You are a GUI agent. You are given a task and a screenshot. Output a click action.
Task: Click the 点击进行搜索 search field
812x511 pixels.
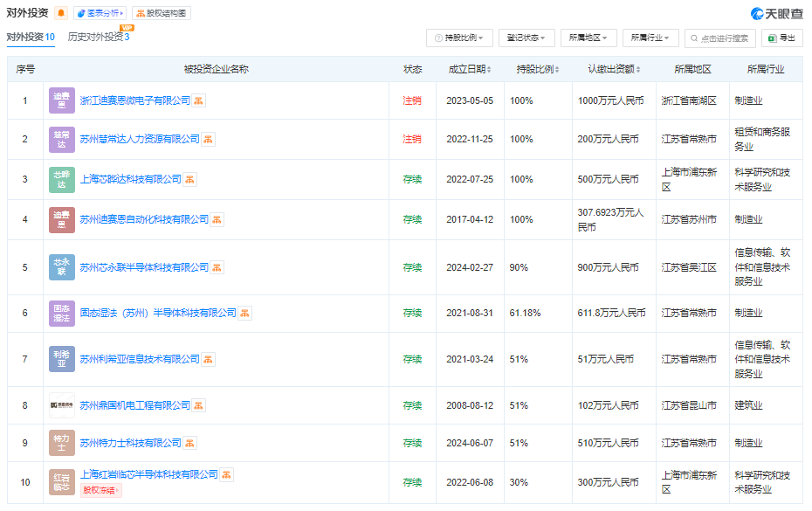tap(720, 38)
